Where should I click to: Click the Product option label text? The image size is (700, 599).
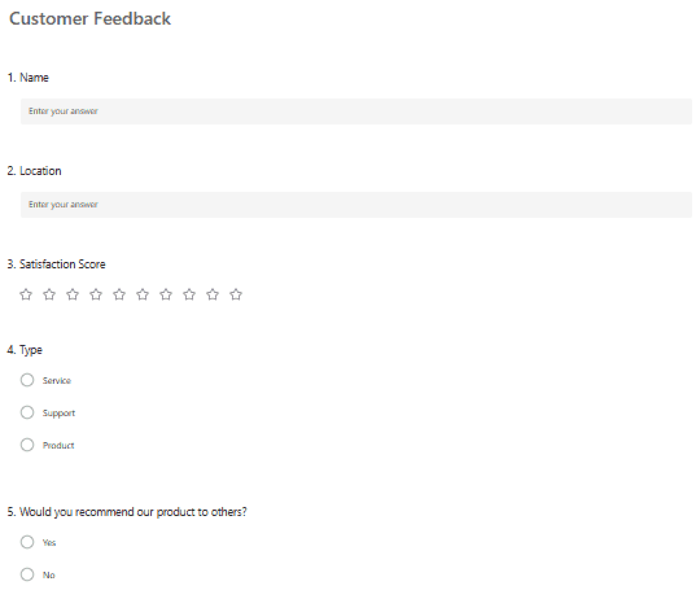coord(58,445)
